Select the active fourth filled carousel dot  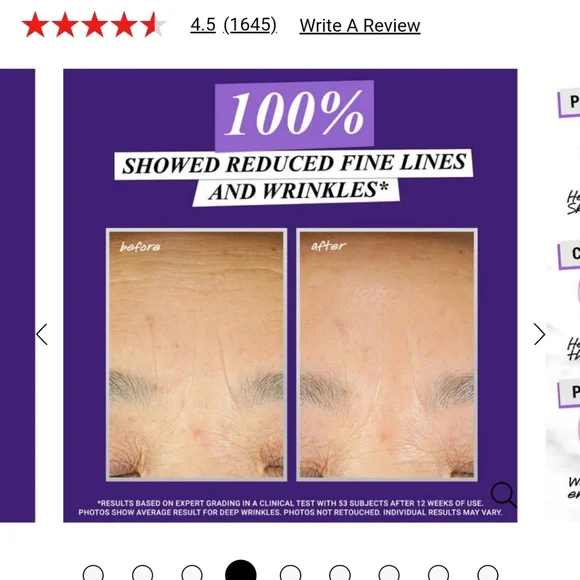[x=241, y=570]
